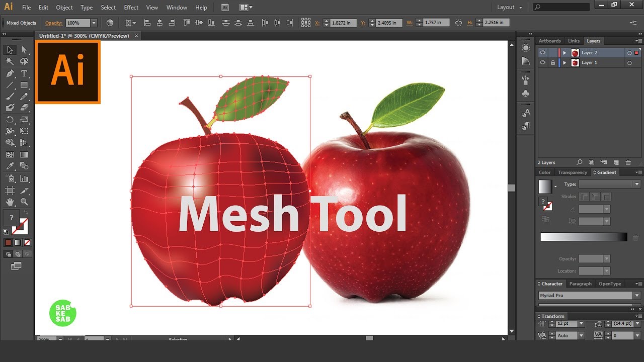Click the target circle for Layer 2

pyautogui.click(x=629, y=53)
